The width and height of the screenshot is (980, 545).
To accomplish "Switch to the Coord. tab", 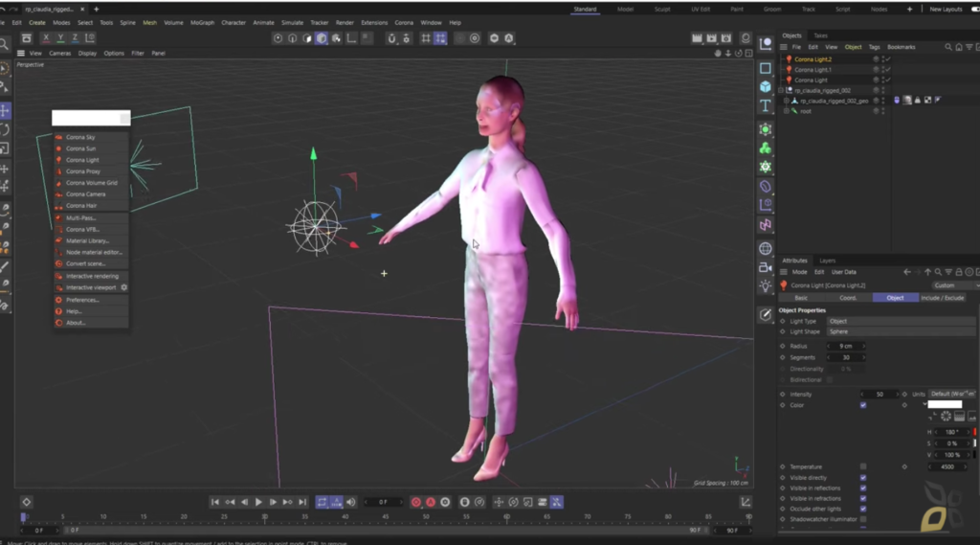I will pos(848,298).
